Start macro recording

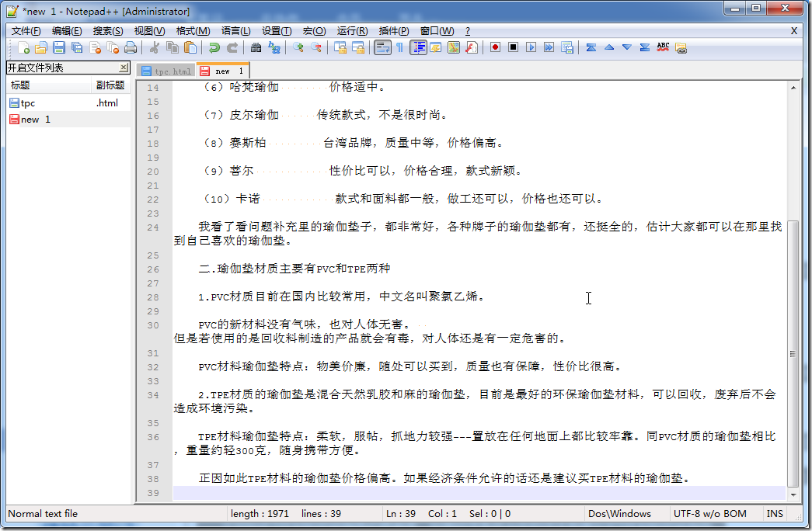point(495,47)
